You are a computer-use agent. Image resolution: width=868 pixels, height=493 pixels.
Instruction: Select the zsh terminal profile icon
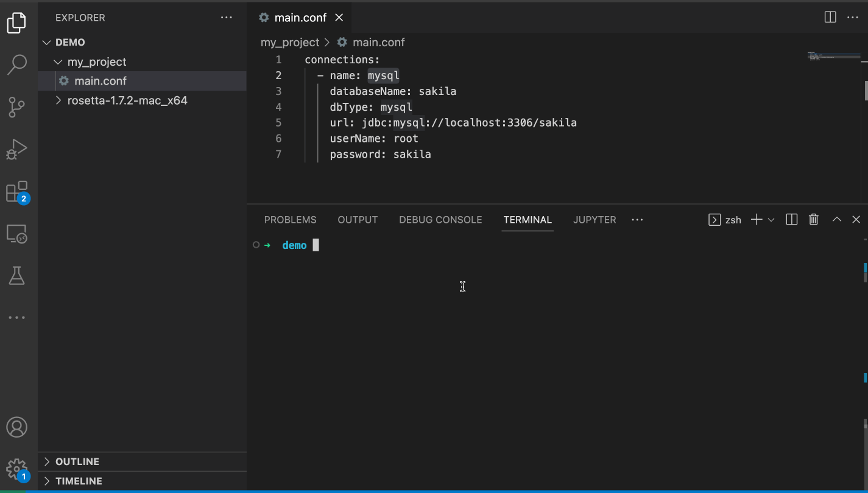(x=715, y=220)
